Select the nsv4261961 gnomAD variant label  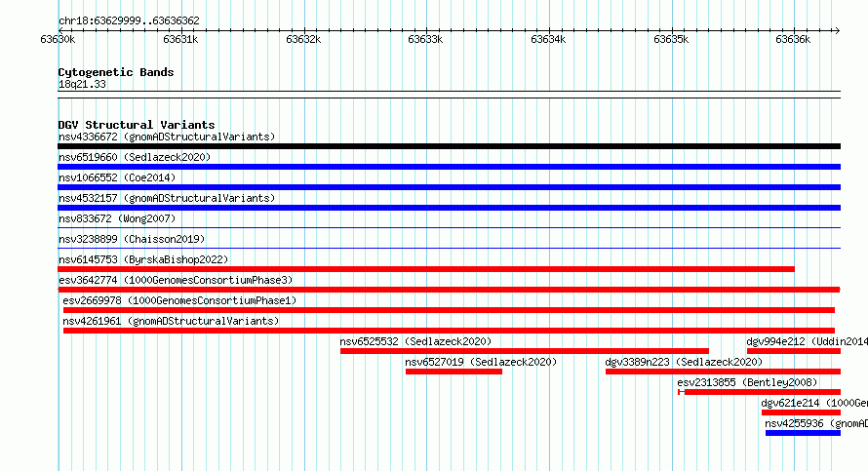pos(171,321)
